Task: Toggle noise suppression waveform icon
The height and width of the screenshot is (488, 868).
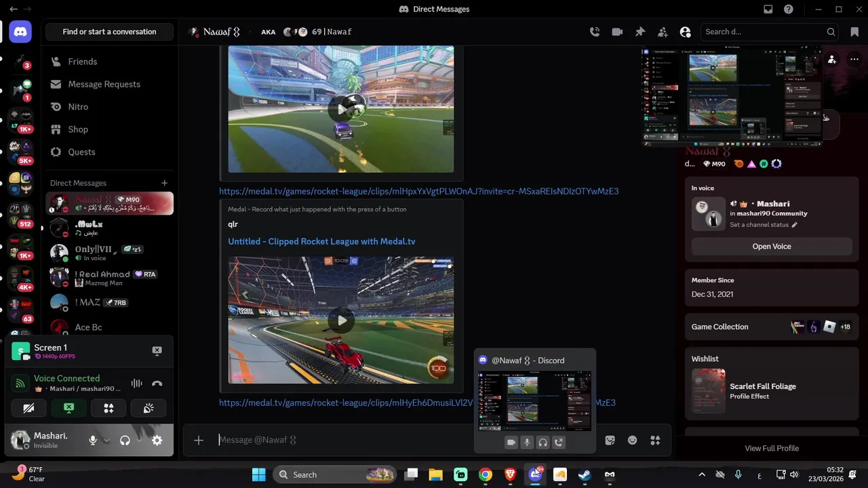Action: [136, 384]
